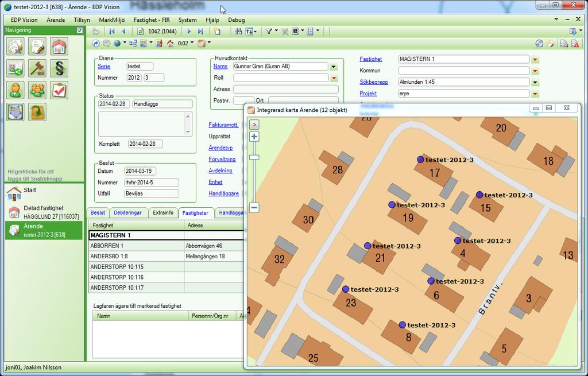Image resolution: width=588 pixels, height=376 pixels.
Task: Switch to the Beslut tab
Action: (x=98, y=212)
